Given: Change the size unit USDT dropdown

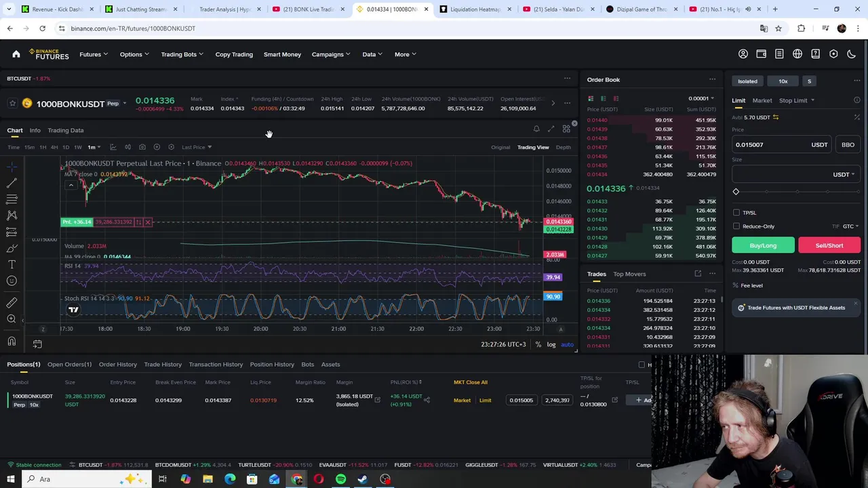Looking at the screenshot, I should click(x=844, y=174).
